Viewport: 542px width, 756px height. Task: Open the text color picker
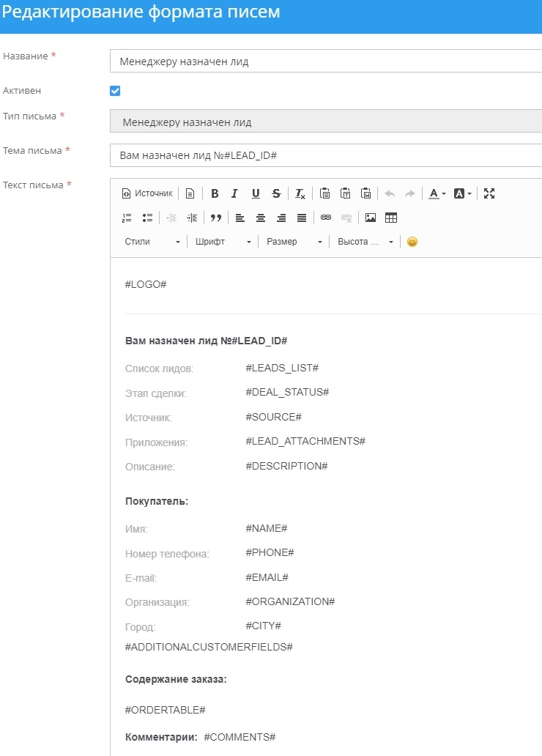coord(437,193)
